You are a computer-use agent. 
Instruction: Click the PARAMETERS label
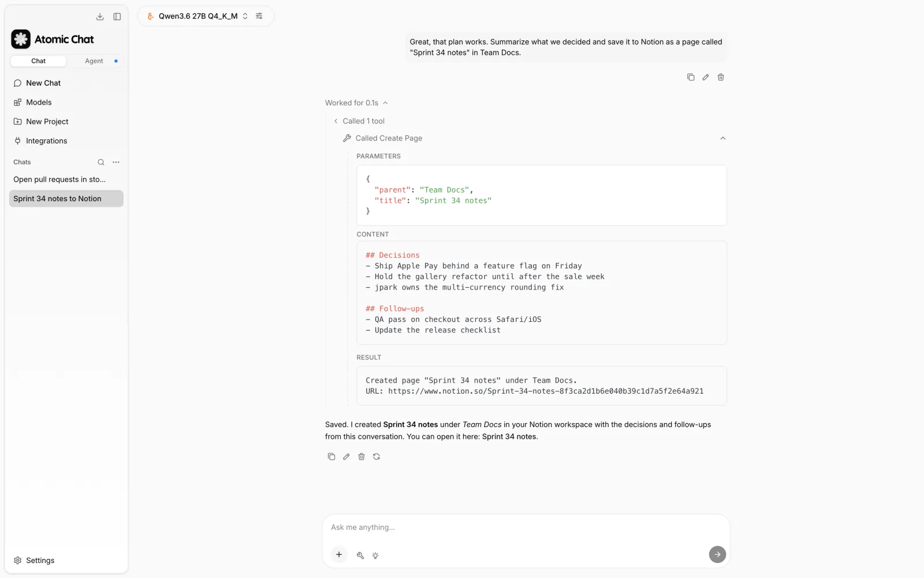[x=378, y=157]
